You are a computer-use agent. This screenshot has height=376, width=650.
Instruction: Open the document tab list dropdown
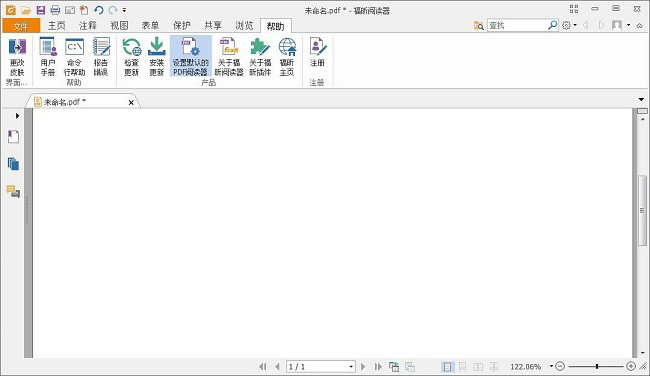point(641,99)
